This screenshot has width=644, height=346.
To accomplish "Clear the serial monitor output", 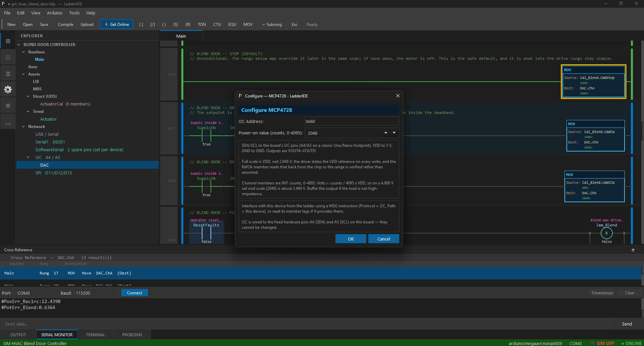I will 630,293.
